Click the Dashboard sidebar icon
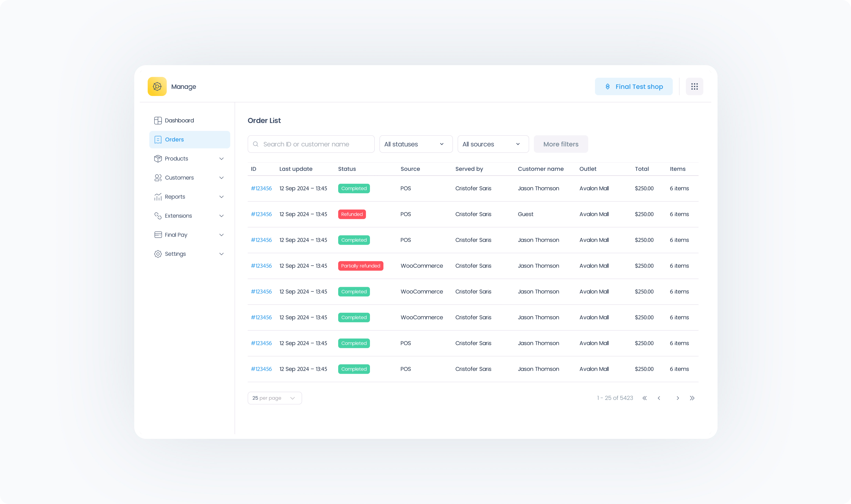This screenshot has width=851, height=504. [x=158, y=121]
